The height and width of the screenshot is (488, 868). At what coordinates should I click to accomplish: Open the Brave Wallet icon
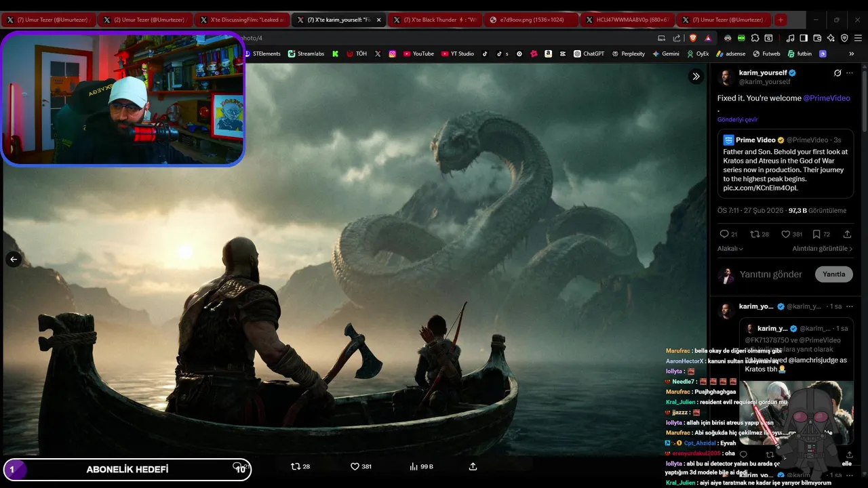point(817,38)
